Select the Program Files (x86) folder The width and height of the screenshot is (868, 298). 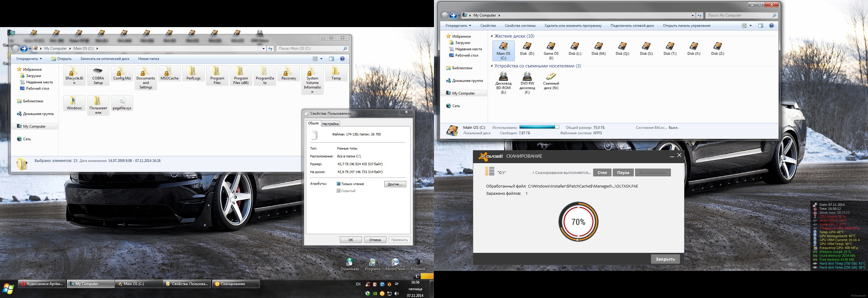(x=241, y=75)
